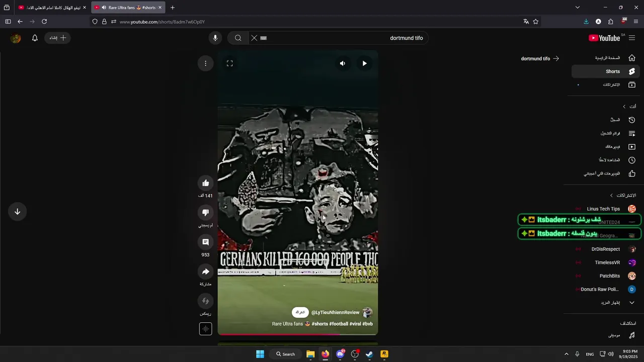644x362 pixels.
Task: Open Music under Explore section
Action: (x=606, y=335)
